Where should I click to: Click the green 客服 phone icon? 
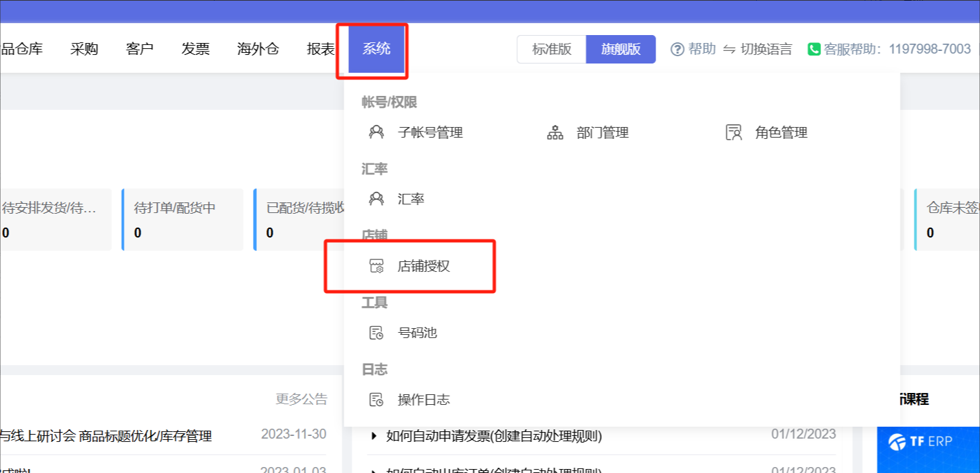814,49
